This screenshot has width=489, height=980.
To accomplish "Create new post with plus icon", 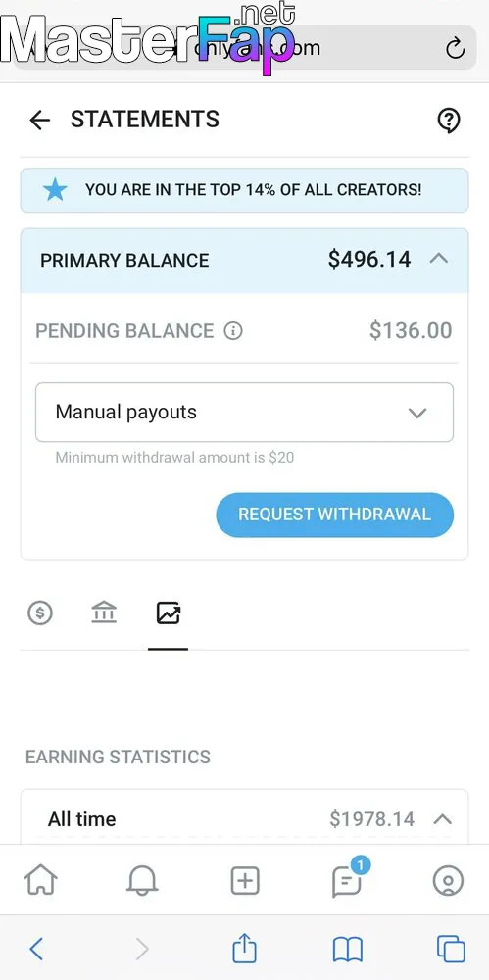I will (245, 881).
